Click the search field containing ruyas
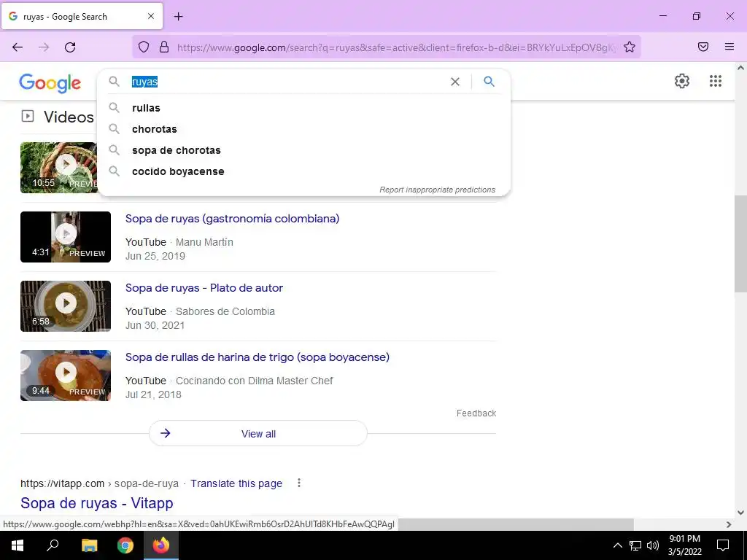747x560 pixels. (x=287, y=82)
